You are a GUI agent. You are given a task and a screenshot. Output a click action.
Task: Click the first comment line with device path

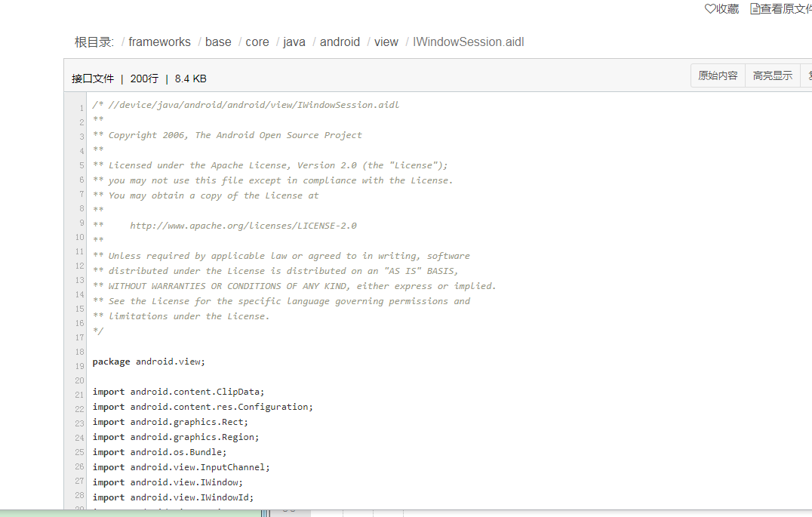point(246,105)
